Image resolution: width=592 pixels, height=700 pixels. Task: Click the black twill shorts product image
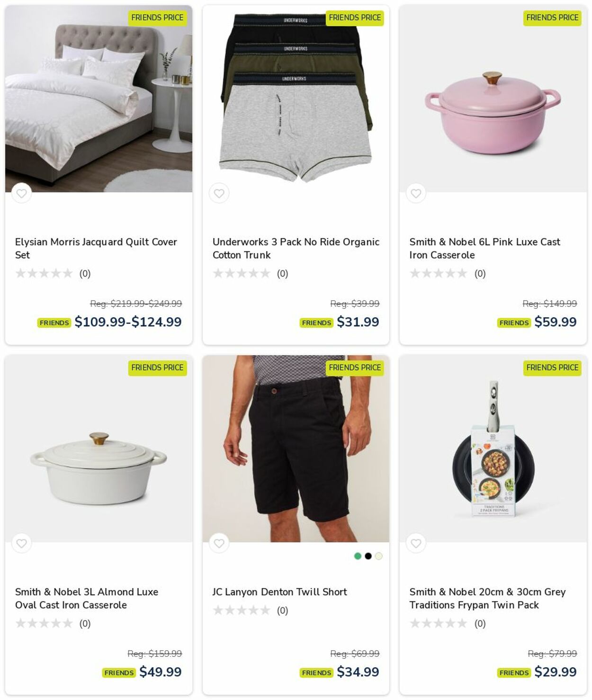point(296,449)
